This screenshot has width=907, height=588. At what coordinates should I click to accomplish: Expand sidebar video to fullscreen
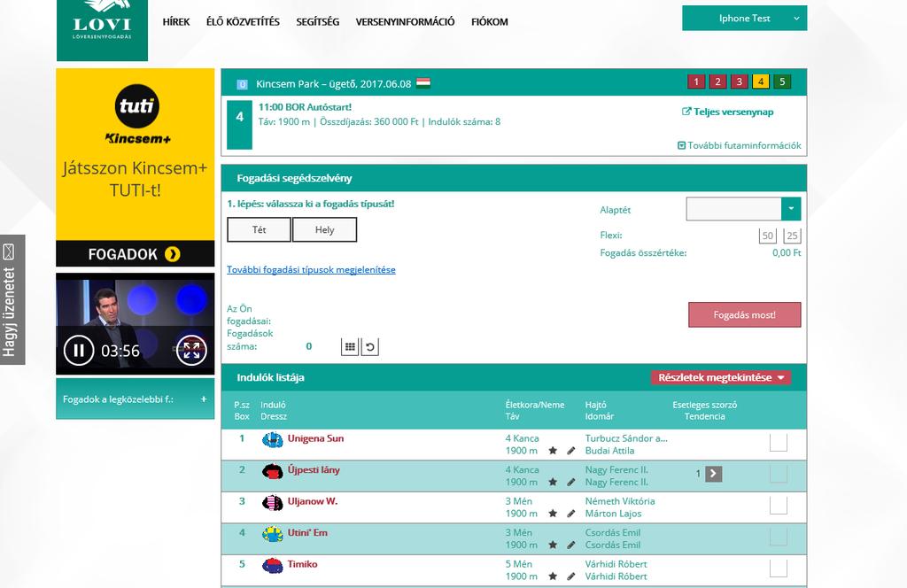coord(191,351)
